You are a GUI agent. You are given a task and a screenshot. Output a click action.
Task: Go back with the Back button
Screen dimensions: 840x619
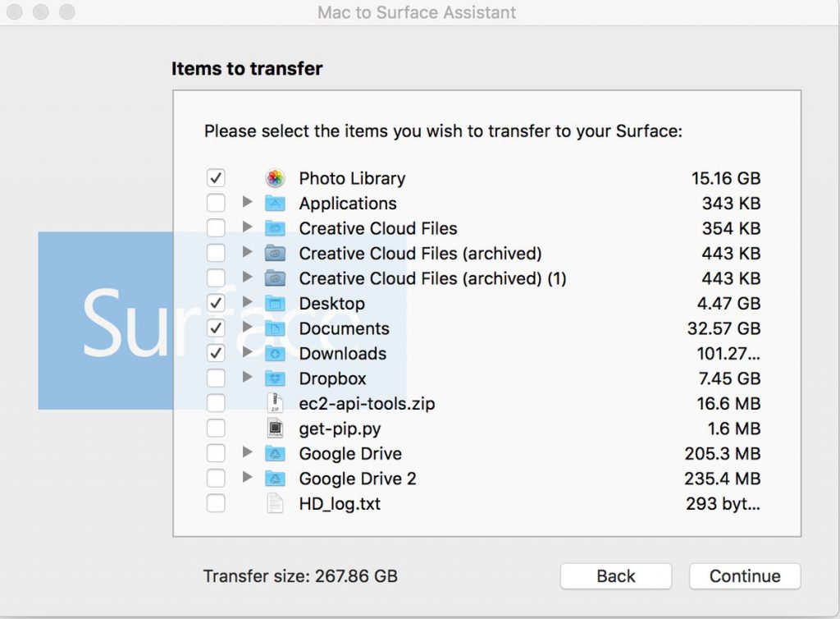point(616,576)
